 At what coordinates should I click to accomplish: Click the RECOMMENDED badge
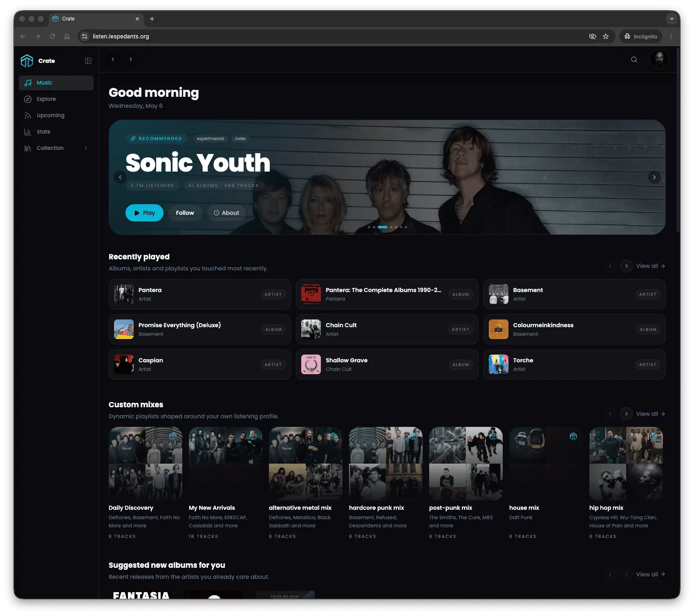tap(157, 139)
